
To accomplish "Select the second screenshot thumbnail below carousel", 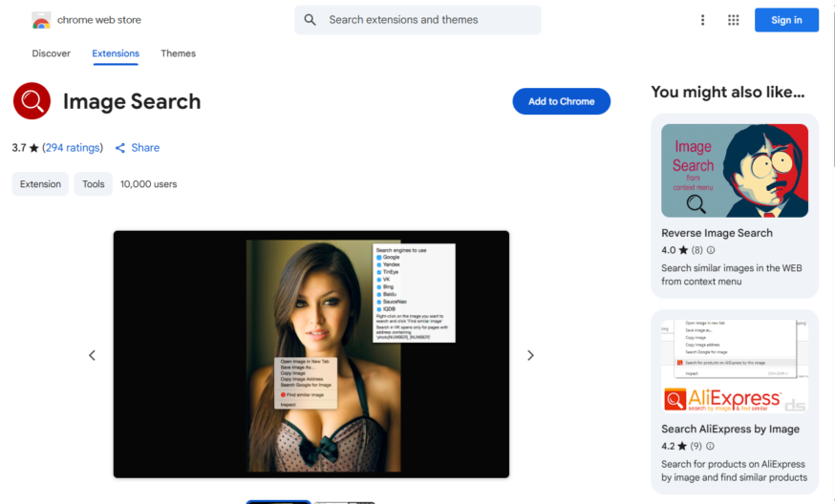I will pyautogui.click(x=345, y=502).
